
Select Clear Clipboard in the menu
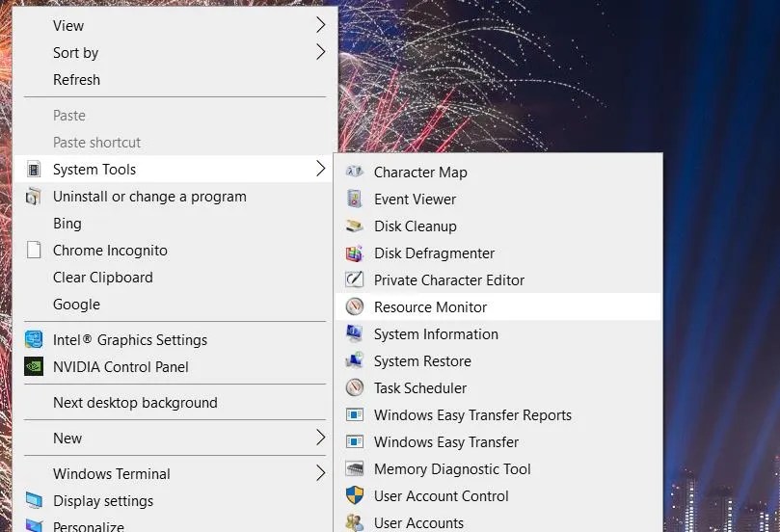pyautogui.click(x=103, y=278)
